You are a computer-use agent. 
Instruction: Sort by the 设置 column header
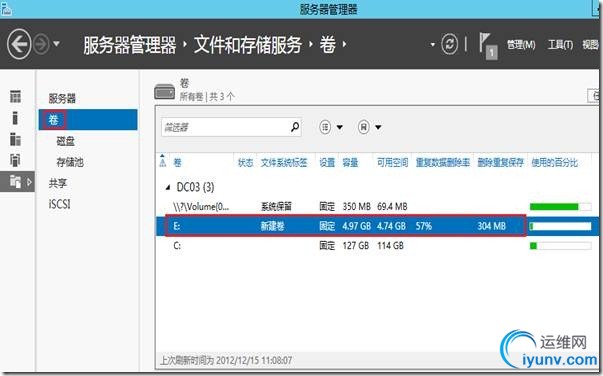pos(327,163)
